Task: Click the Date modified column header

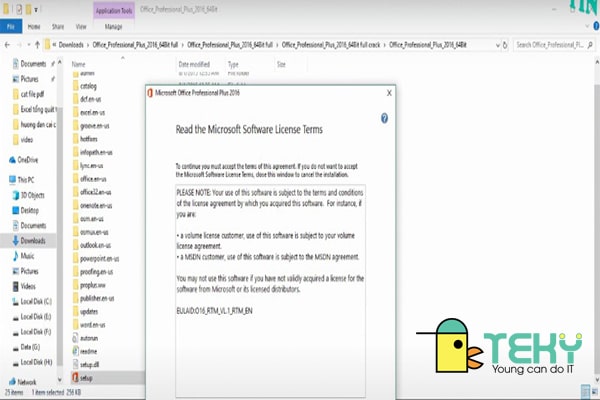Action: coord(194,64)
